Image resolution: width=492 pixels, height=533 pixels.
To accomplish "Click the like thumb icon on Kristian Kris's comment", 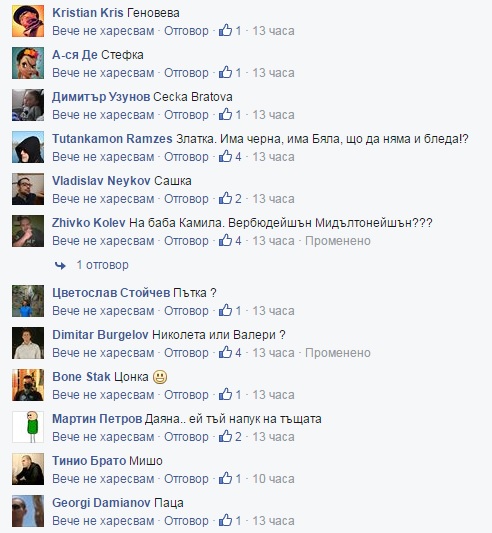I will coord(225,30).
